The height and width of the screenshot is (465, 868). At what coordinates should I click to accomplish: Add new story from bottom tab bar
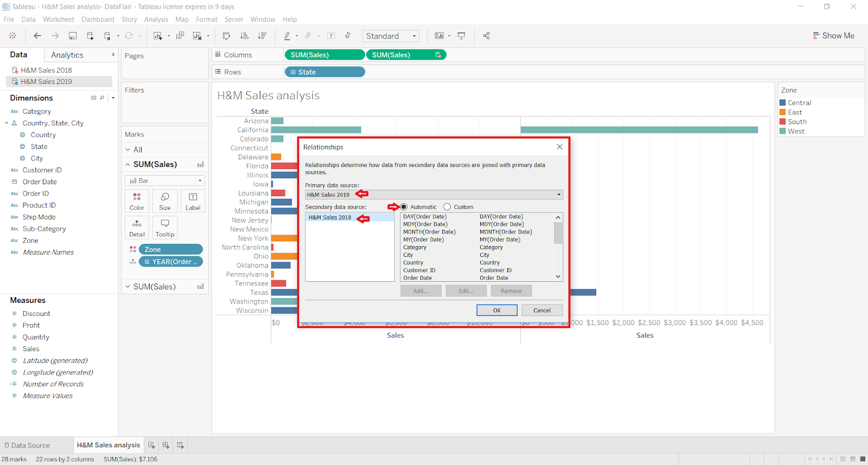coord(180,445)
